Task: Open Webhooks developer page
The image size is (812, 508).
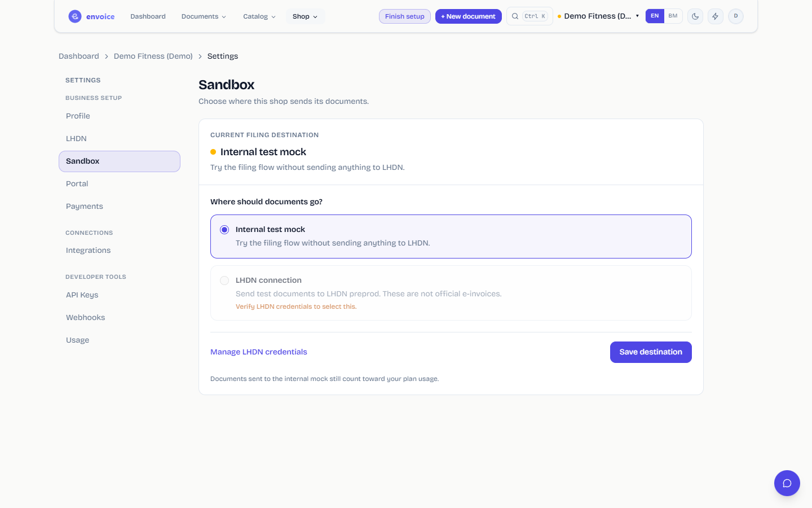Action: tap(120, 318)
